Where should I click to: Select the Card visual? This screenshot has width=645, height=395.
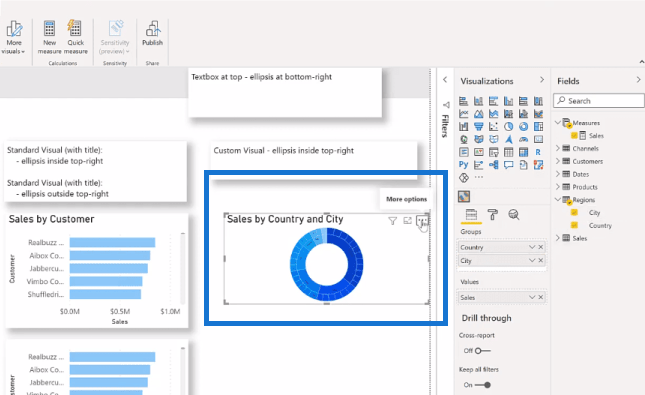click(538, 139)
